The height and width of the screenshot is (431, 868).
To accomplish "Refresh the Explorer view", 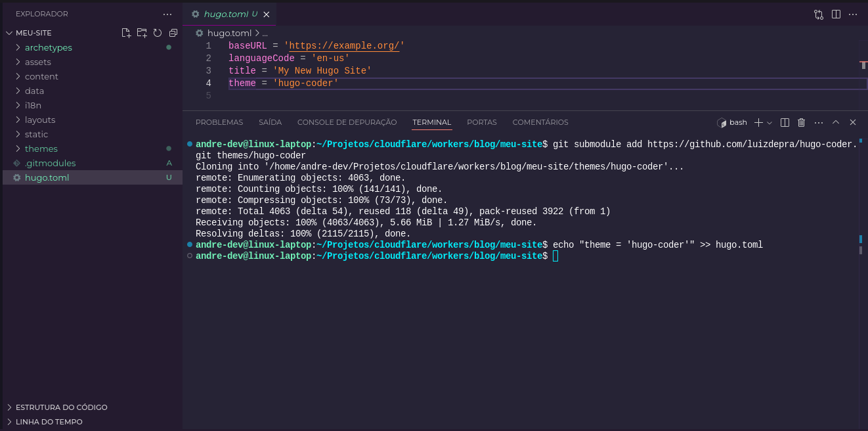I will 158,32.
